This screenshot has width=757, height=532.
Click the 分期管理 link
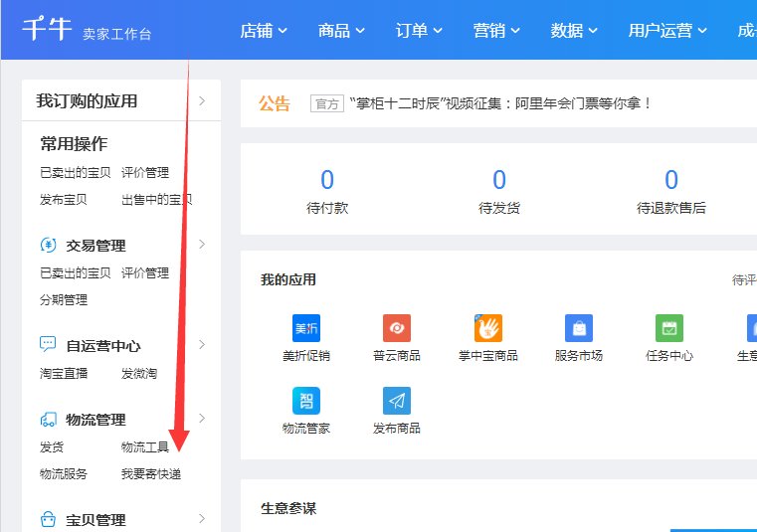point(64,299)
